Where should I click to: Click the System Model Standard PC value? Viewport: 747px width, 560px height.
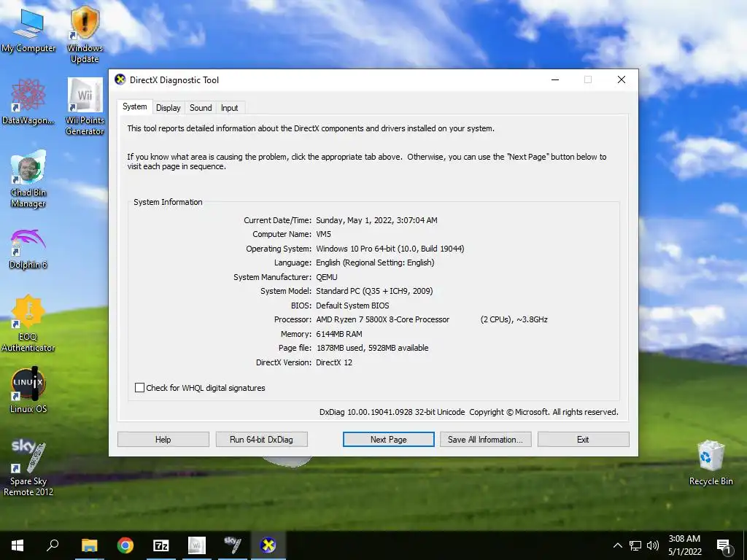point(374,291)
